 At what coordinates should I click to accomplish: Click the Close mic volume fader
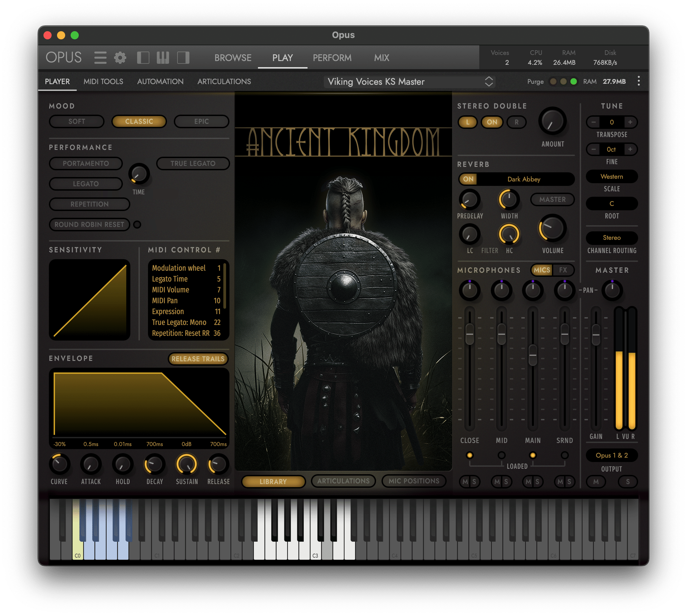(470, 334)
